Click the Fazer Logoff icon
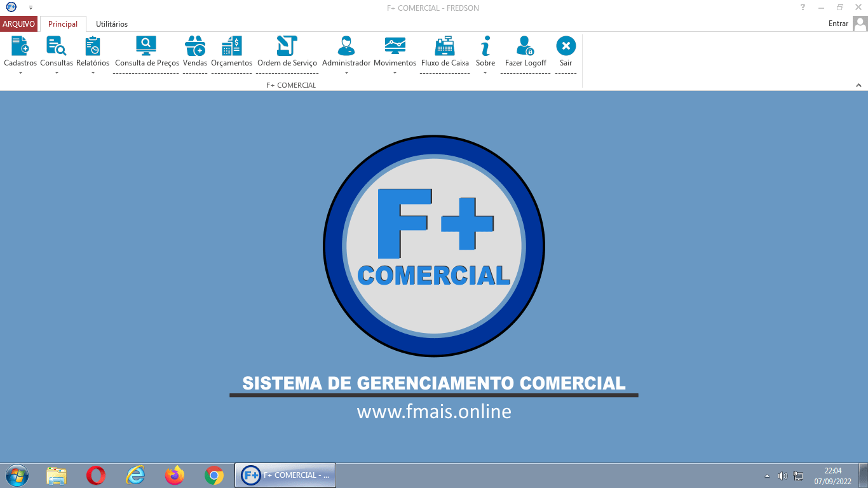The height and width of the screenshot is (488, 868). pyautogui.click(x=526, y=46)
